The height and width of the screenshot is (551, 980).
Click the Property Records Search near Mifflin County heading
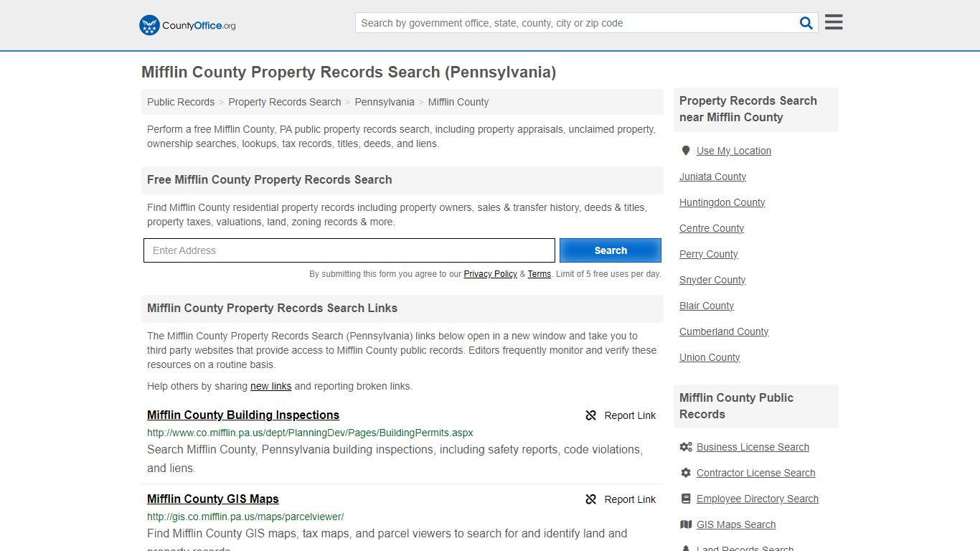click(x=748, y=109)
